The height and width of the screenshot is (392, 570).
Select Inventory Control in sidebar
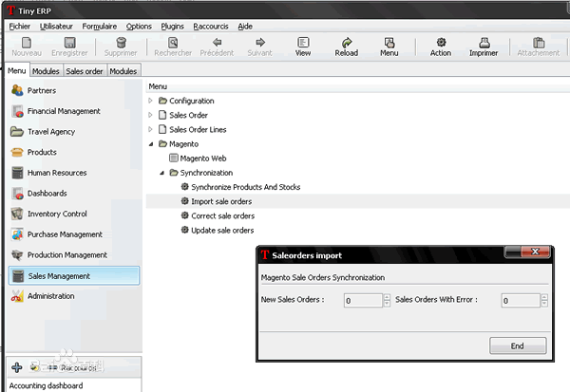tap(57, 214)
